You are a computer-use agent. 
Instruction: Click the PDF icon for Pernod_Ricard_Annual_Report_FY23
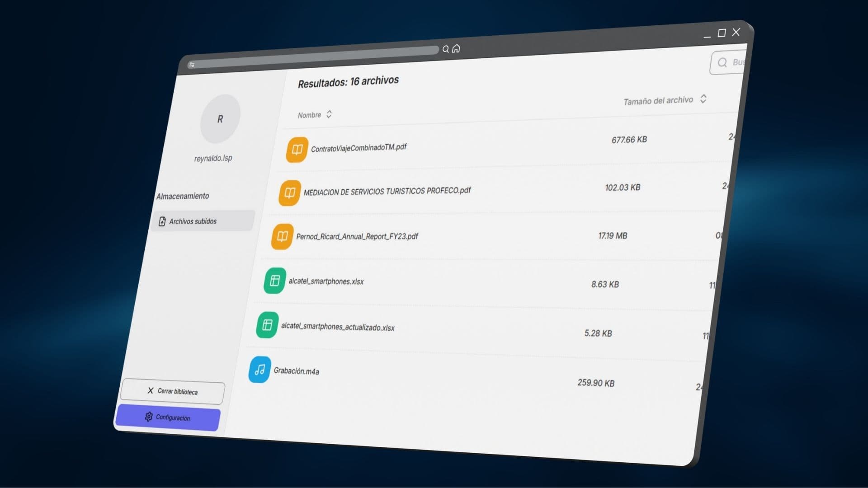click(283, 236)
